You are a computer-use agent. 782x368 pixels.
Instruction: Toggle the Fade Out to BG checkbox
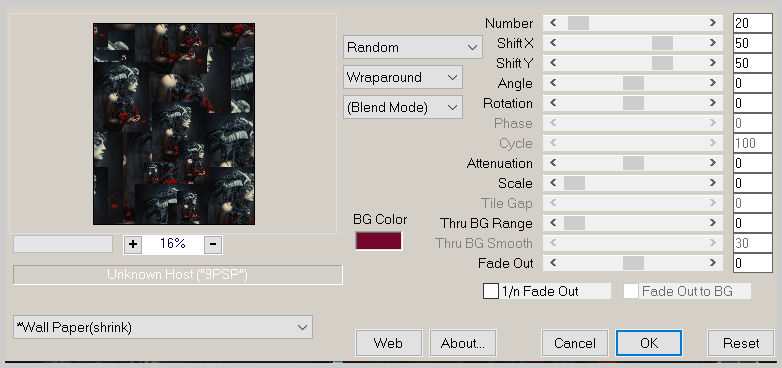tap(631, 291)
